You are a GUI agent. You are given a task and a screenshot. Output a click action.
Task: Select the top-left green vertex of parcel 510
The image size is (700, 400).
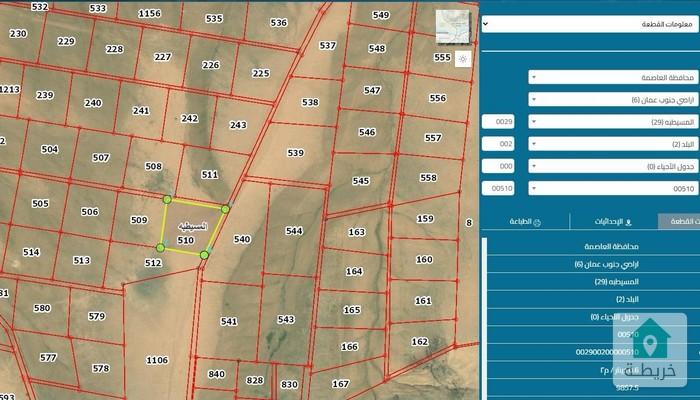tap(167, 200)
